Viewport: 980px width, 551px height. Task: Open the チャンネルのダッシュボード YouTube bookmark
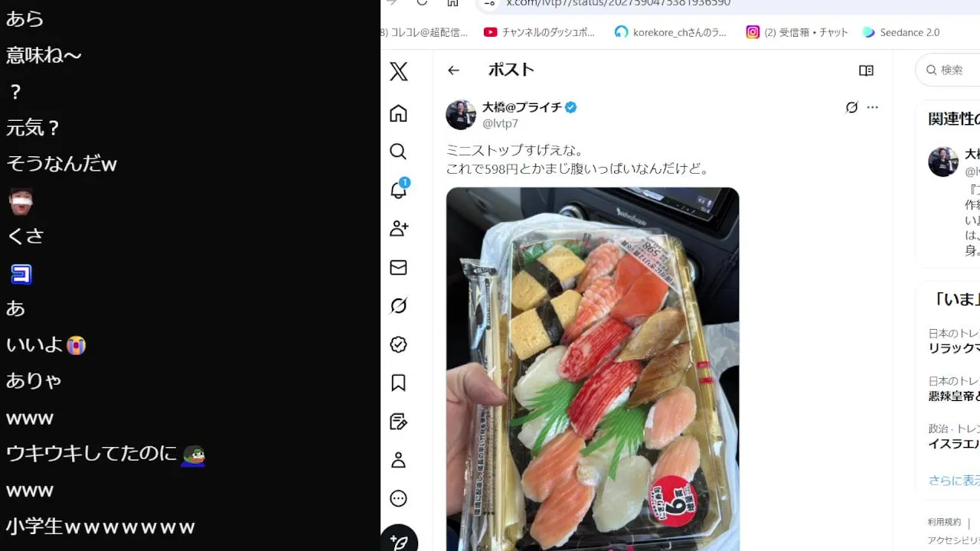[540, 32]
